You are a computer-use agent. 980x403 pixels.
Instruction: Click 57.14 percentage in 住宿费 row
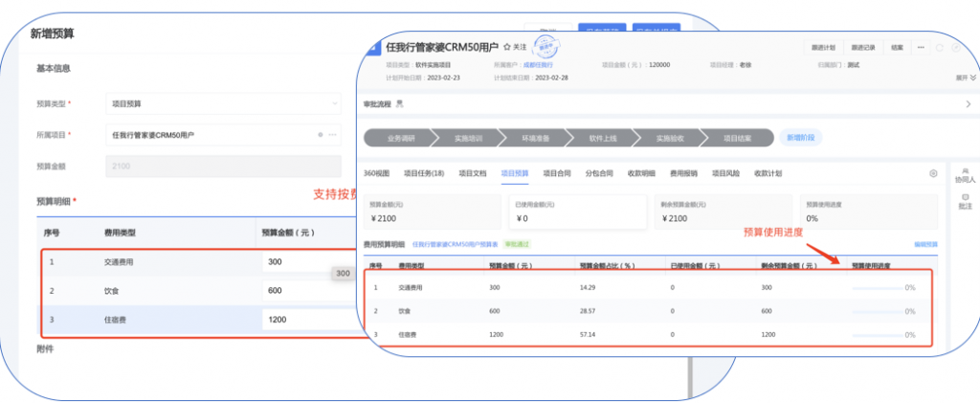(588, 335)
